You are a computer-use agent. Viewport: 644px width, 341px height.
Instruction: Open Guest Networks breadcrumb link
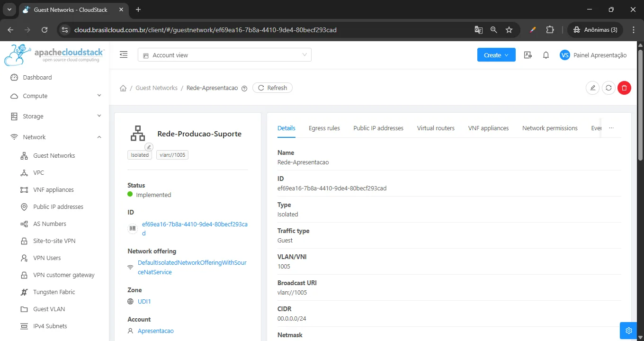[156, 88]
